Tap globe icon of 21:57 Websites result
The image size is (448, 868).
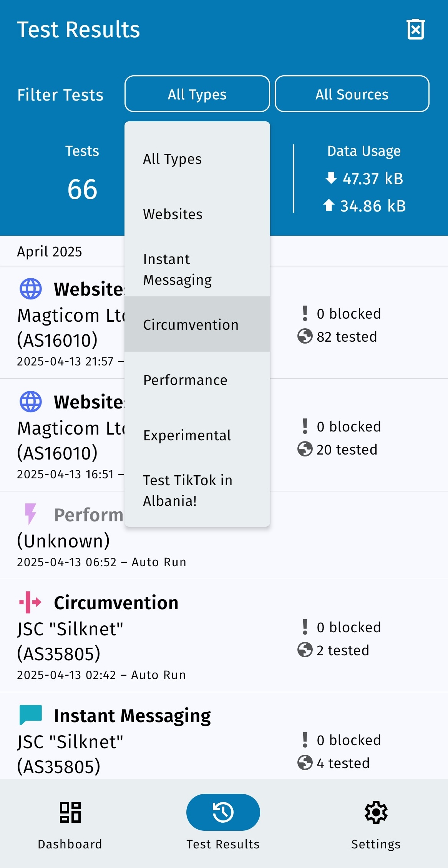coord(30,289)
